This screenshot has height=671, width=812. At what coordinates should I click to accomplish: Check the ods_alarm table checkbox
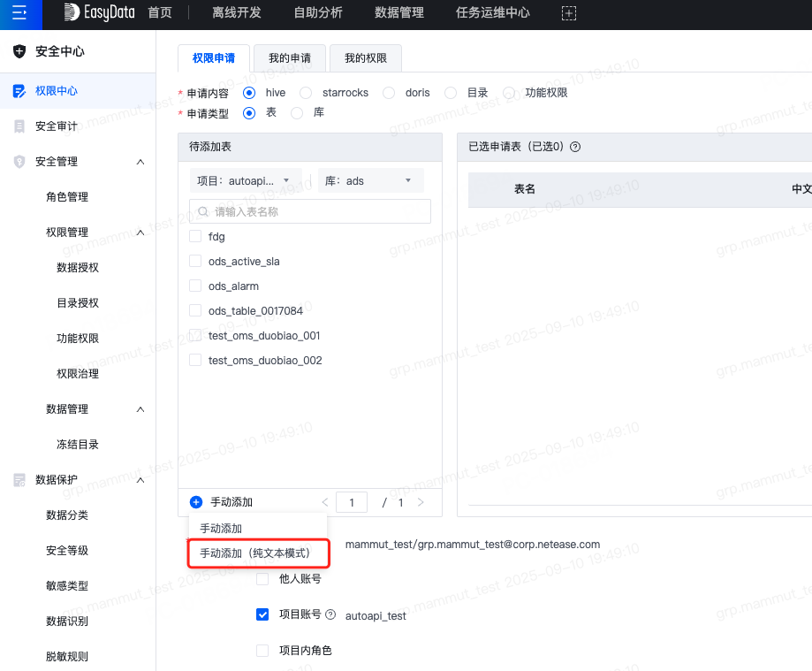click(x=196, y=286)
